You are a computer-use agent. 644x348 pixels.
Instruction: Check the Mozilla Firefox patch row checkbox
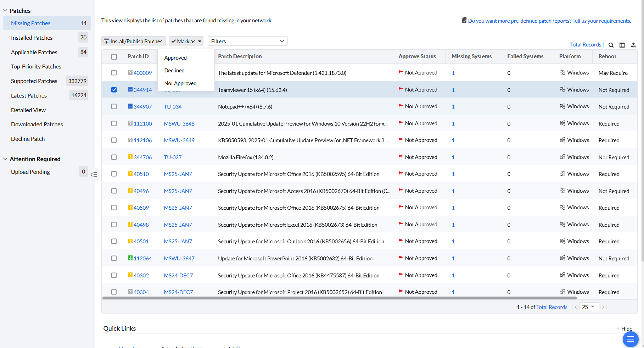click(114, 157)
